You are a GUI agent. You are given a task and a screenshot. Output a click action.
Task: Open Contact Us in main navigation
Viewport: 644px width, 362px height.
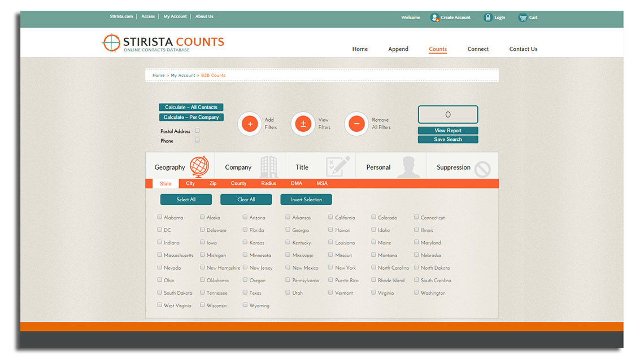pyautogui.click(x=523, y=49)
